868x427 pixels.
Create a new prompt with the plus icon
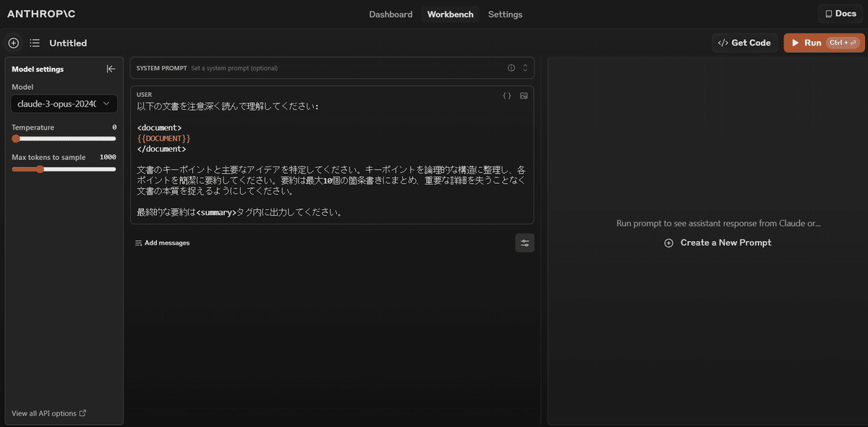[x=13, y=43]
